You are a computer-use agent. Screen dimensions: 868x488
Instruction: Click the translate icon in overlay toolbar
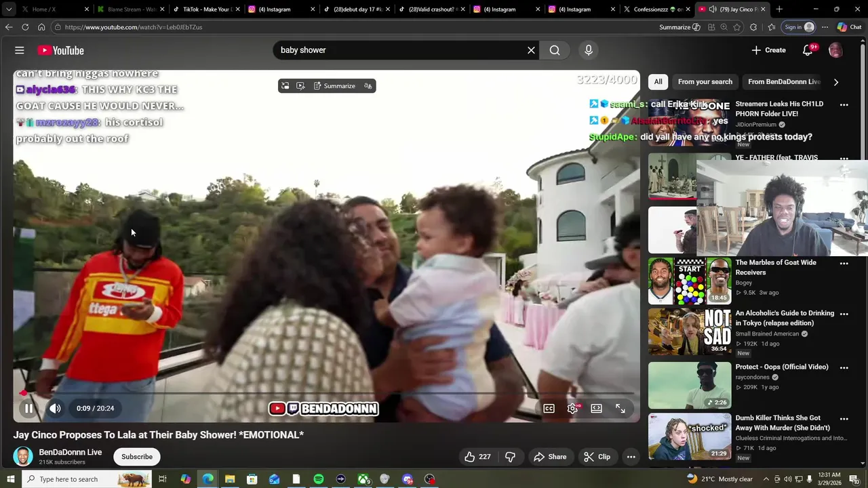(368, 86)
